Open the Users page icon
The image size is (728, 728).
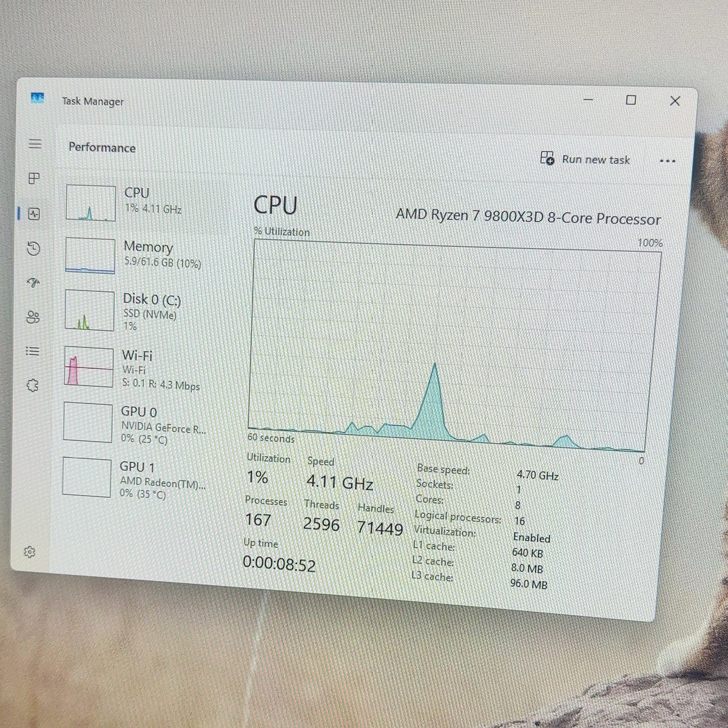coord(33,317)
